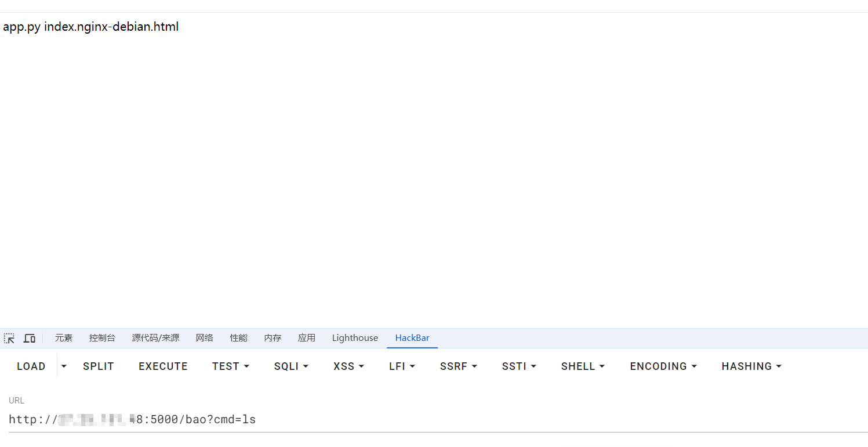
Task: Expand the XSS payload dropdown
Action: (348, 366)
